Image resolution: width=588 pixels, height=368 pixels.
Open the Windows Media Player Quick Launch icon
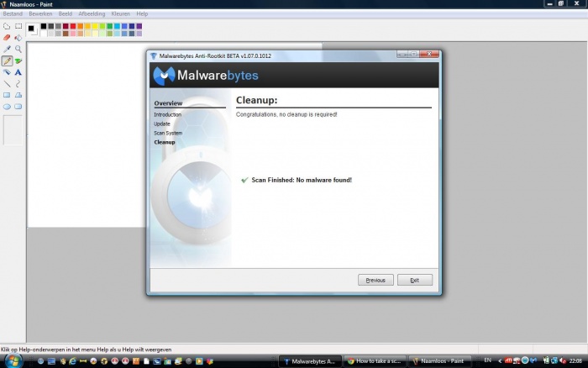point(199,361)
